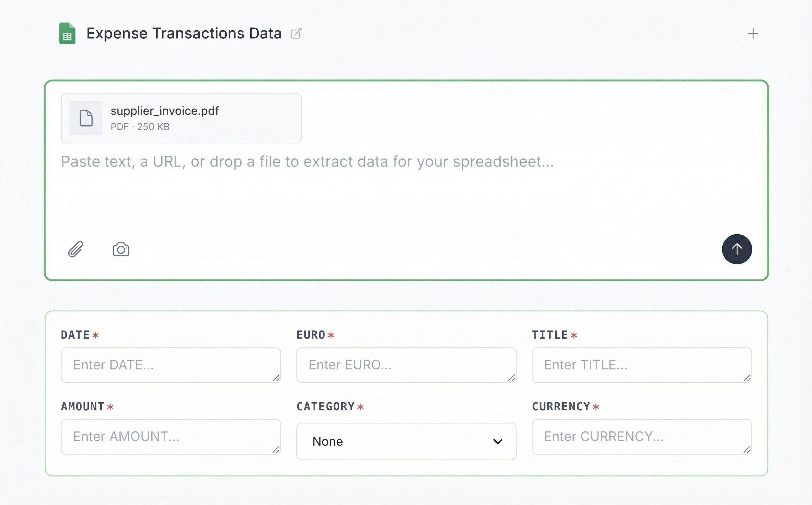Image resolution: width=812 pixels, height=505 pixels.
Task: Open the spreadsheet in external link
Action: (296, 33)
